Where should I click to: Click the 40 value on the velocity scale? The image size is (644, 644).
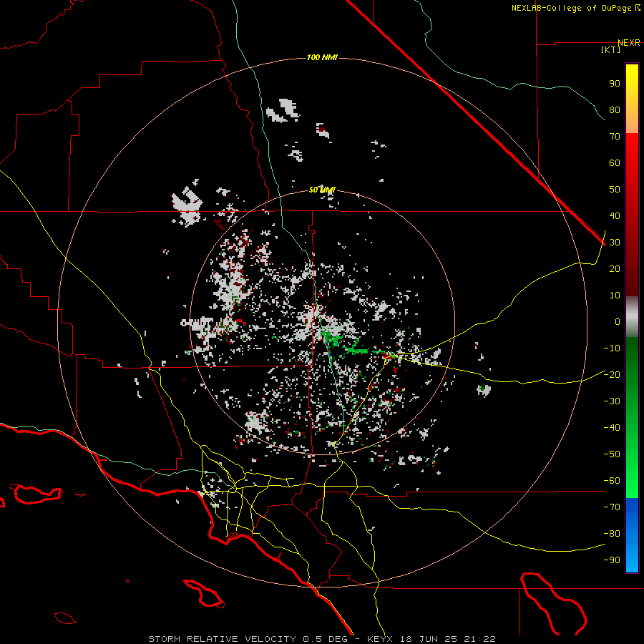[615, 216]
